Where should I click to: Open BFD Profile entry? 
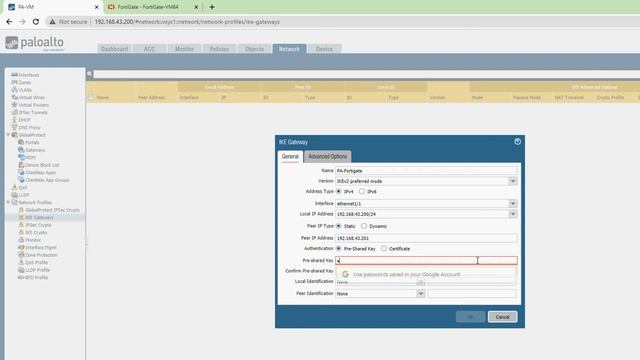pyautogui.click(x=36, y=278)
